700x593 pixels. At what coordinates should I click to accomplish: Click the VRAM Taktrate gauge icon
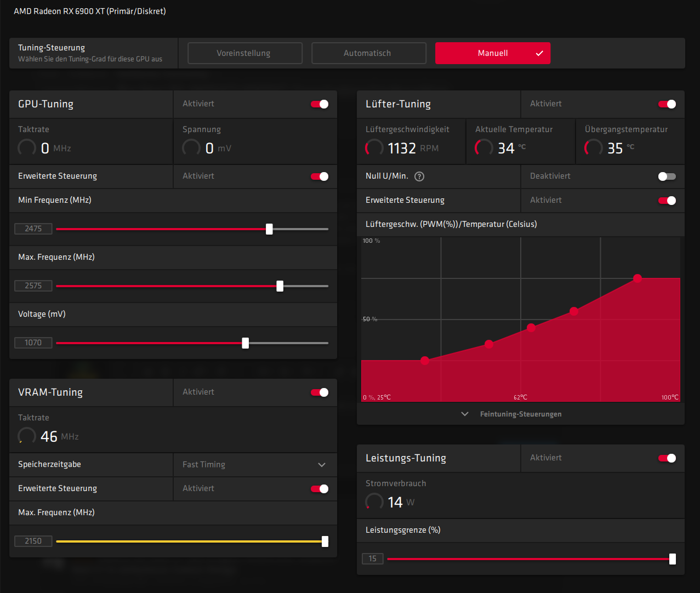[27, 436]
